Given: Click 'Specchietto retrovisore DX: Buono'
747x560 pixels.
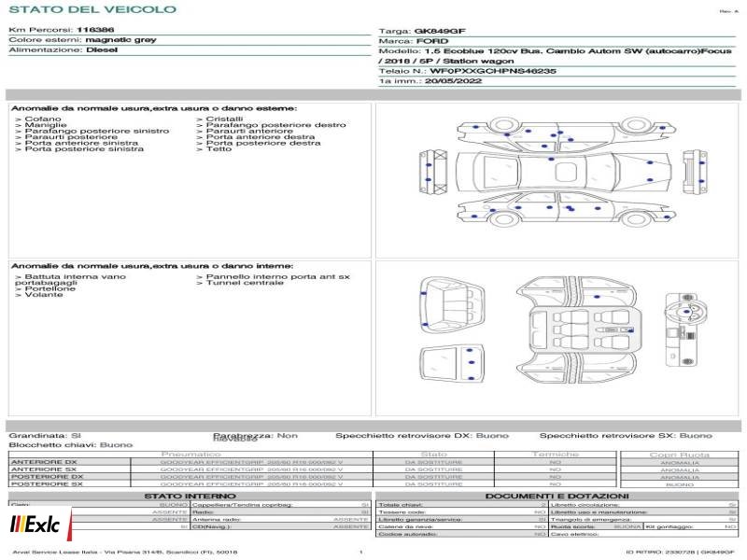Looking at the screenshot, I should pos(422,436).
